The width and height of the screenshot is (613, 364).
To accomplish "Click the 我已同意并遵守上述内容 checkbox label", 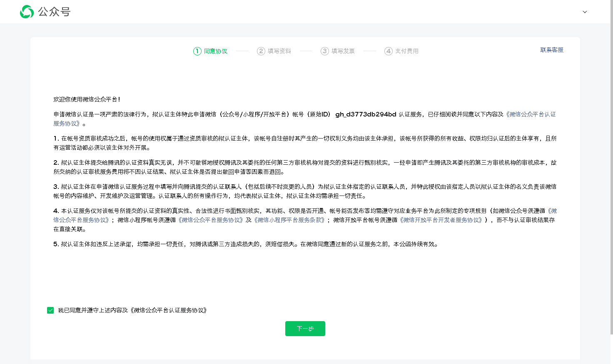I will 132,310.
